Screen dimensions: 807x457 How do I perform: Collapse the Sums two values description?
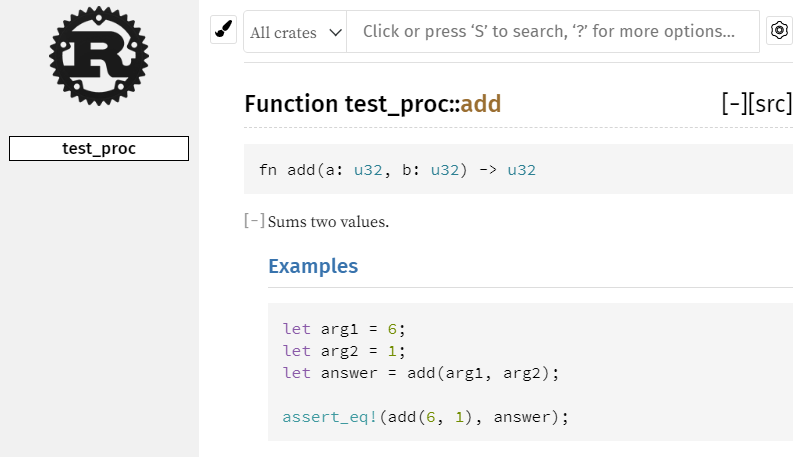(255, 221)
